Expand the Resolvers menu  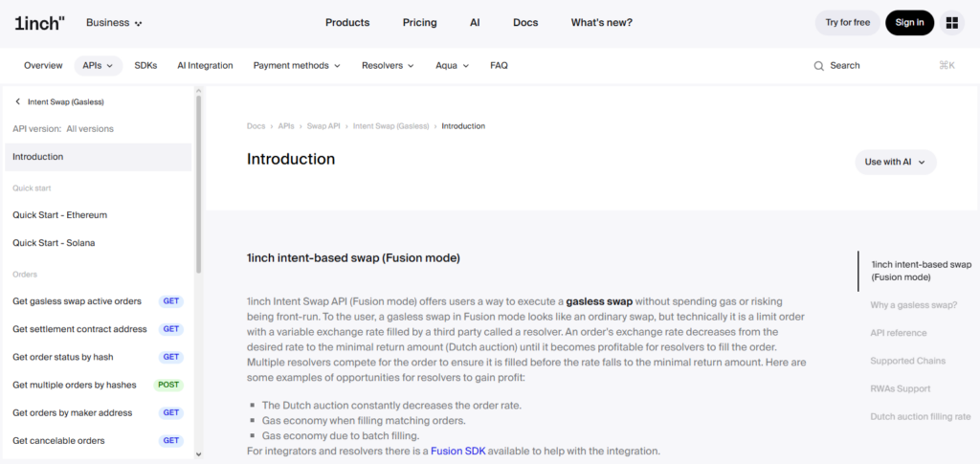tap(389, 66)
